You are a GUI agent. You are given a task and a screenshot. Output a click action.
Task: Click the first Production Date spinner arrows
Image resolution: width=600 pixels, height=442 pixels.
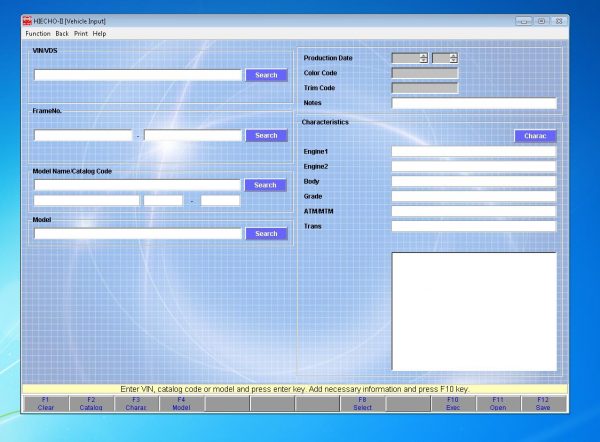pos(424,58)
